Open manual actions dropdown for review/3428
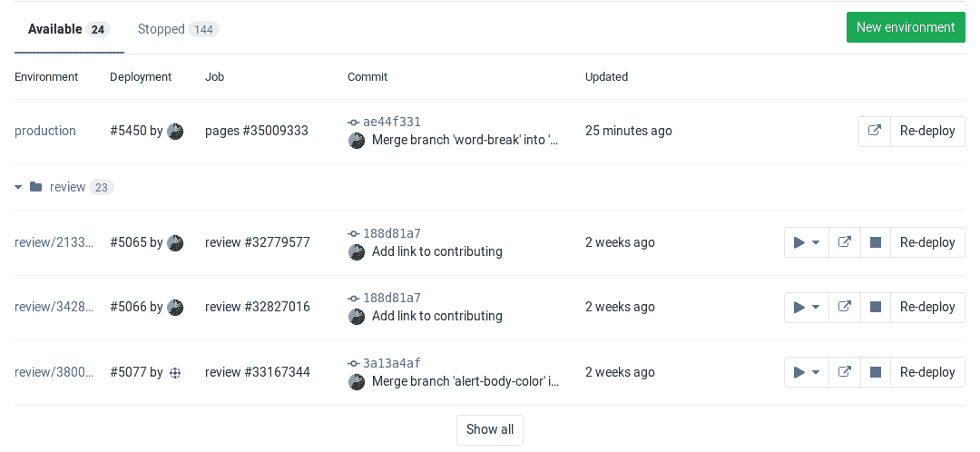The height and width of the screenshot is (452, 980). pyautogui.click(x=807, y=307)
